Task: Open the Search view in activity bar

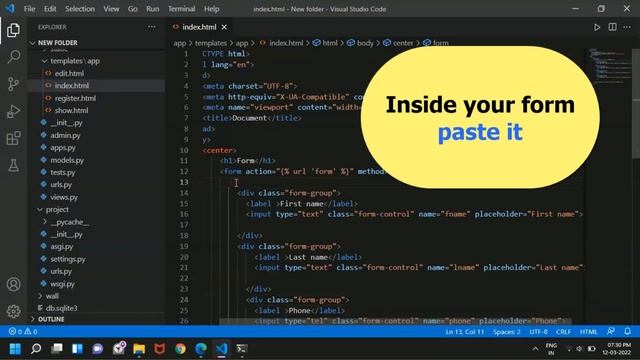Action: [x=13, y=57]
